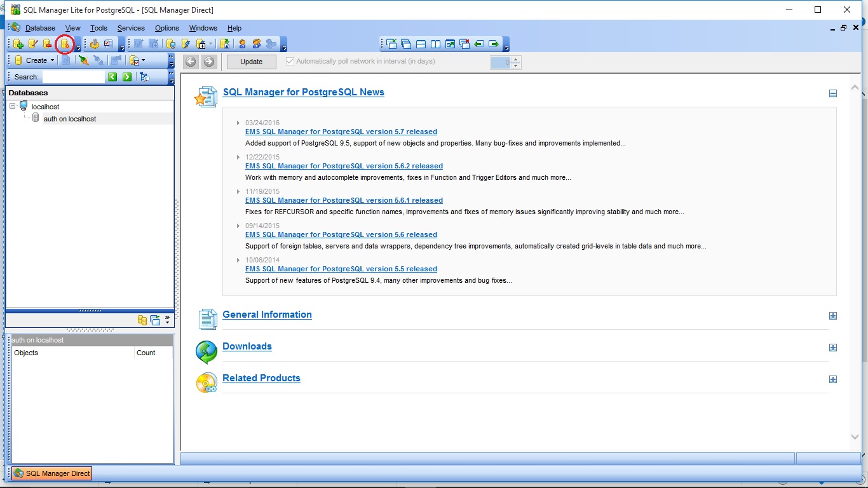The image size is (868, 488).
Task: Collapse the SQL Manager for PostgreSQL News section
Action: 833,93
